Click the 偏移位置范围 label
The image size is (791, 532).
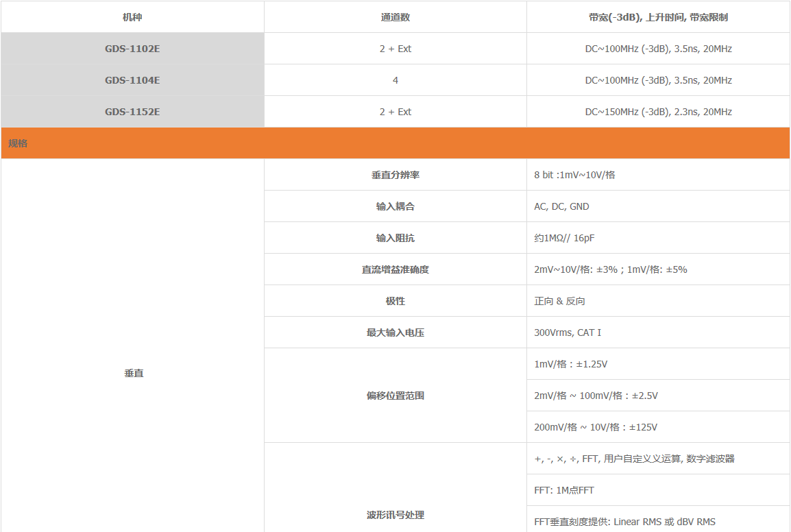pos(395,396)
